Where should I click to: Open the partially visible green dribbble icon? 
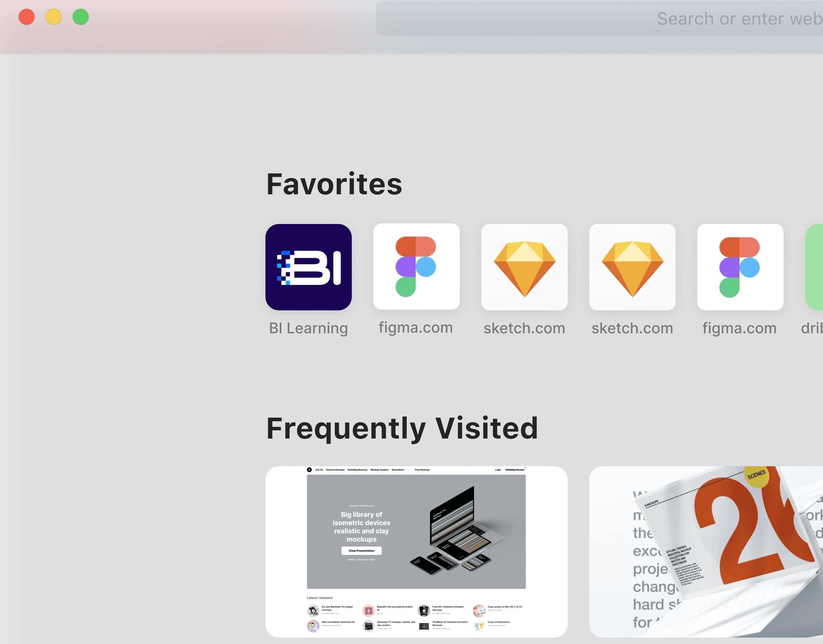pos(814,267)
